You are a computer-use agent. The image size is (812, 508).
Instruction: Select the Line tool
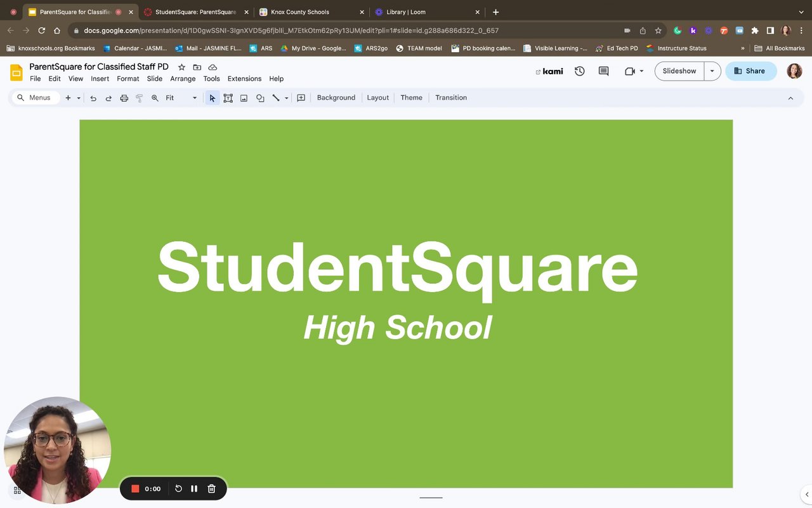(276, 98)
